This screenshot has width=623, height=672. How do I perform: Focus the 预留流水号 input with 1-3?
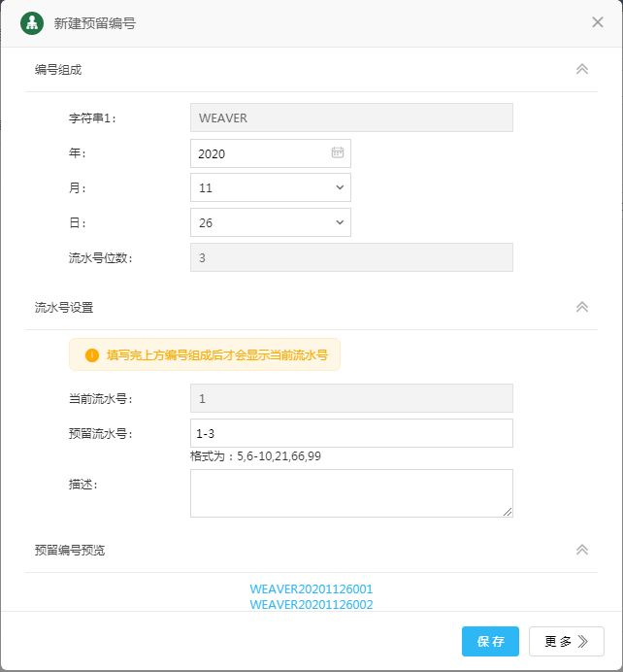350,433
